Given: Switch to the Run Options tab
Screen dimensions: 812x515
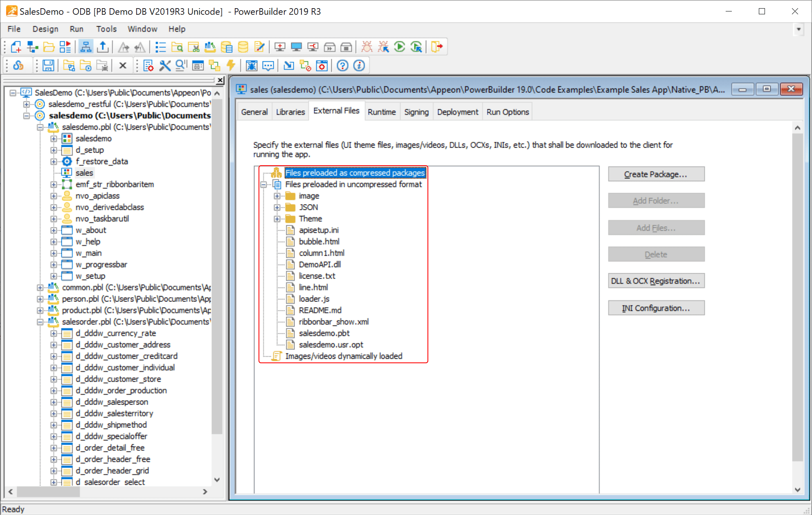Looking at the screenshot, I should [x=508, y=112].
